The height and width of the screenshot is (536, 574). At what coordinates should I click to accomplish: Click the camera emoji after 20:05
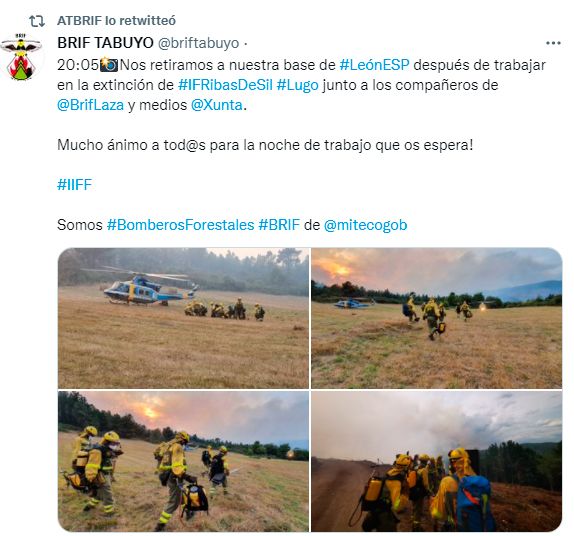[x=109, y=64]
